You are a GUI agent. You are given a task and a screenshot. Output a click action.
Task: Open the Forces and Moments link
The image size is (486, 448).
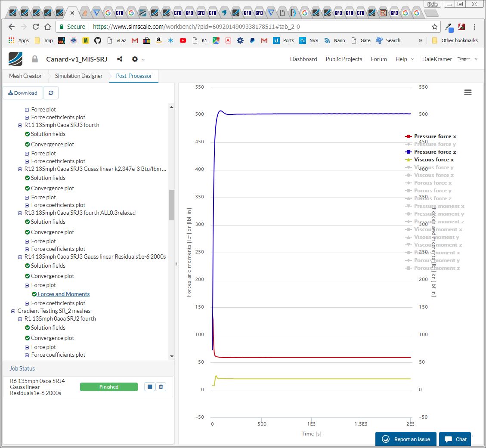click(x=64, y=294)
